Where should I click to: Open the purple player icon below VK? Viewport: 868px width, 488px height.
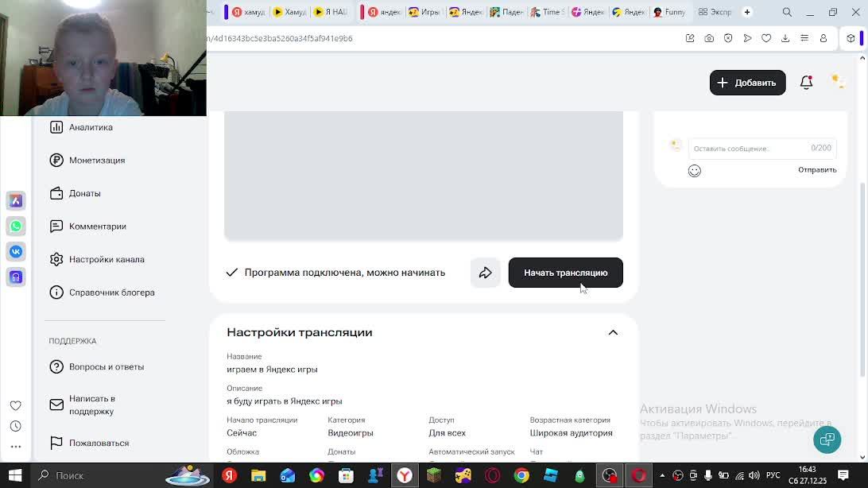[16, 277]
